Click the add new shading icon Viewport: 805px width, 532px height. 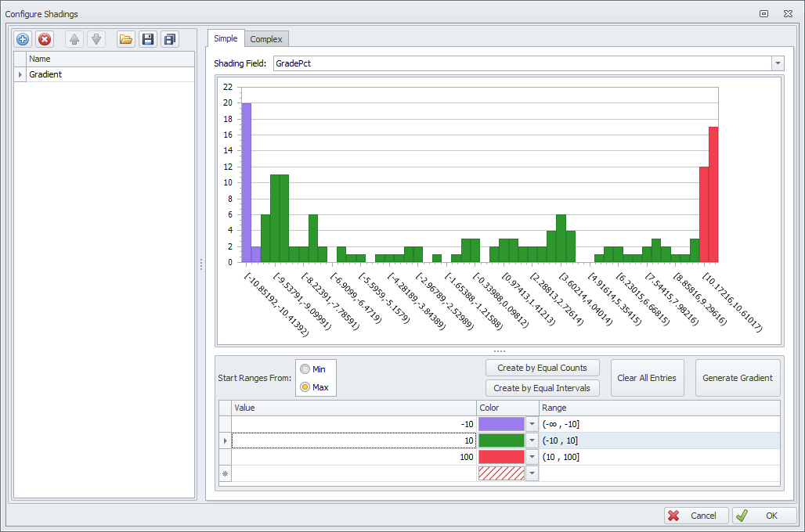(x=23, y=39)
